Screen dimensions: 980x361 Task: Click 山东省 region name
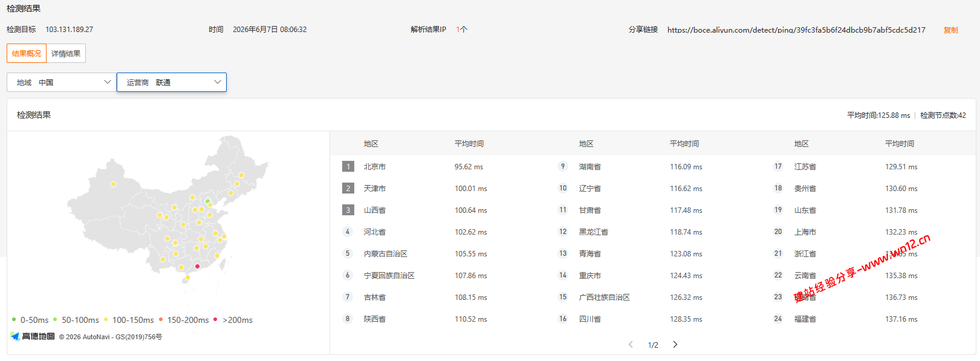click(805, 210)
